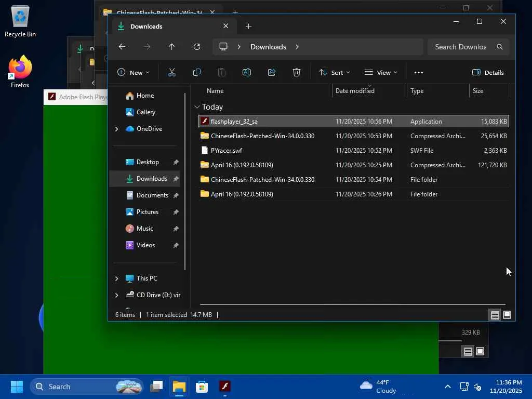Click the New button in toolbar
Viewport: 532px width, 399px height.
tap(133, 73)
